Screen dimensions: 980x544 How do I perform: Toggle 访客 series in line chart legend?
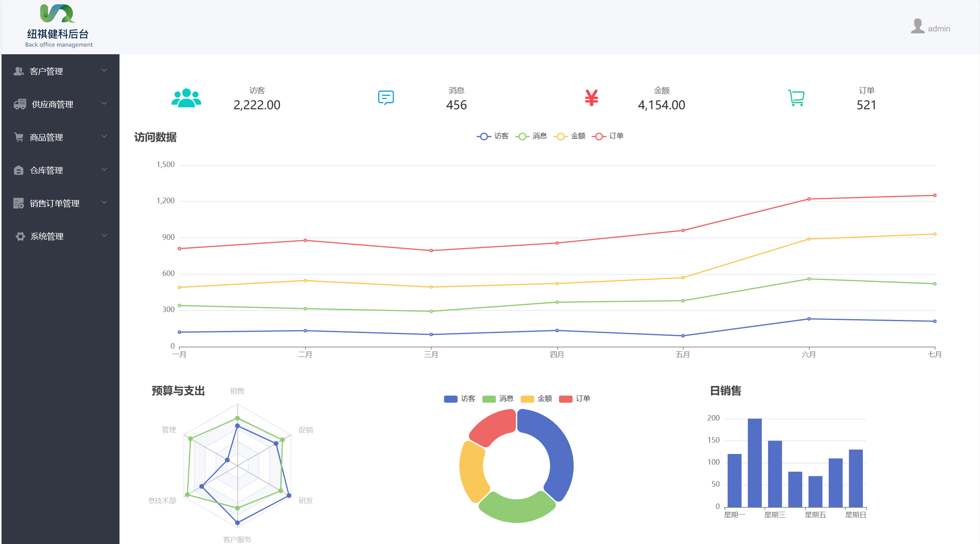pos(493,136)
